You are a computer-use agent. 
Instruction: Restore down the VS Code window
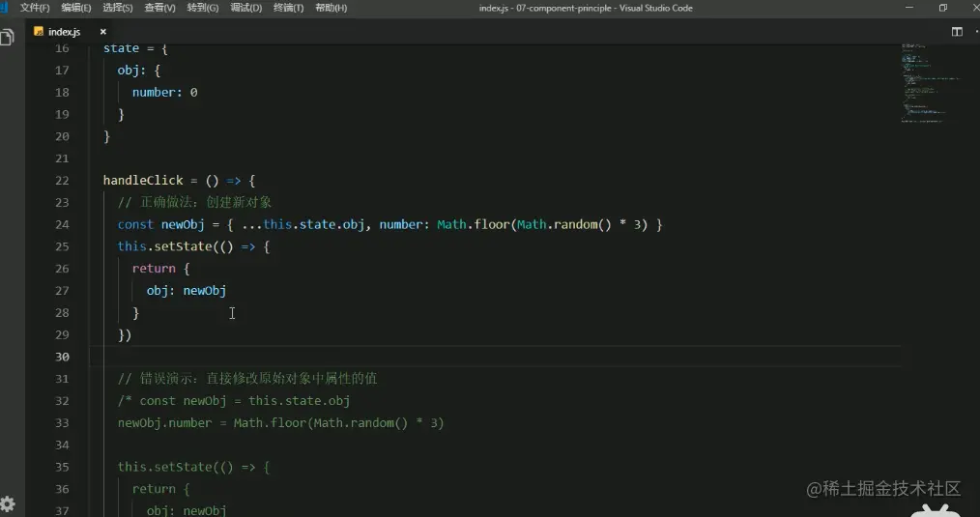pos(943,8)
